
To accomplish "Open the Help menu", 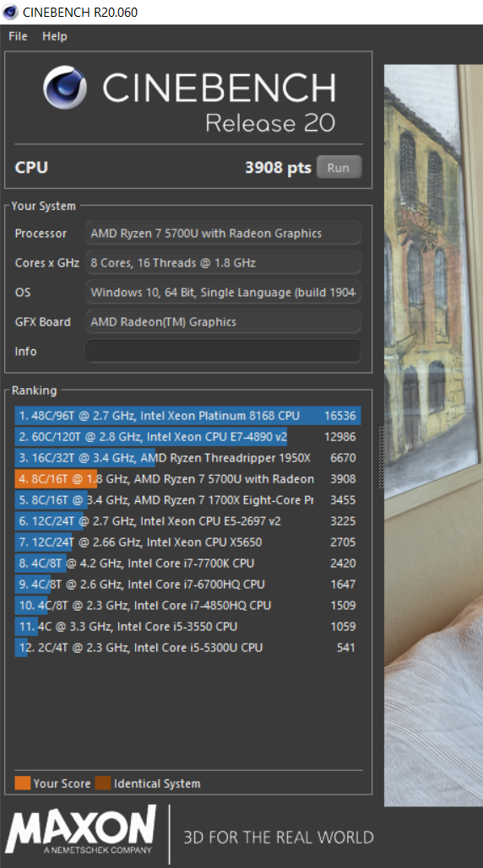I will tap(55, 36).
